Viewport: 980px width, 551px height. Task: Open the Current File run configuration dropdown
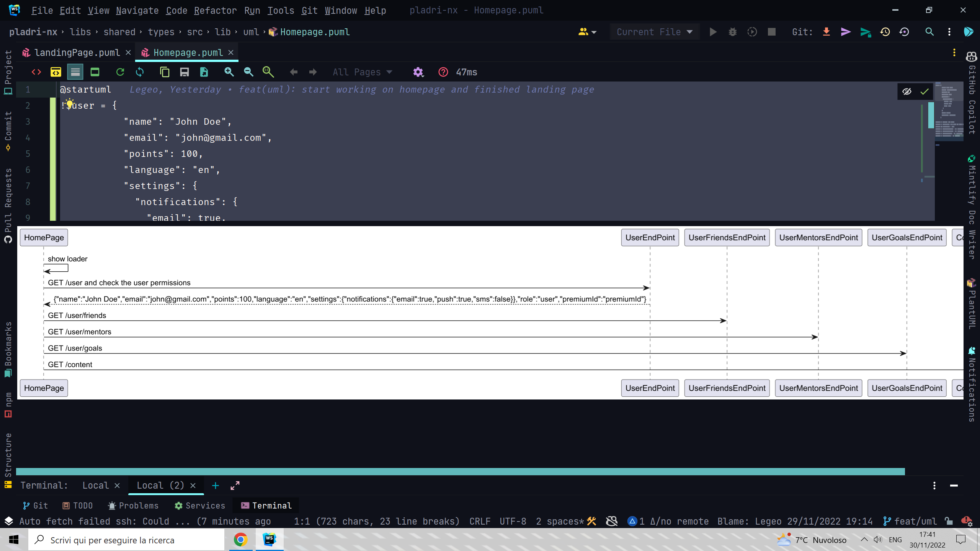655,32
